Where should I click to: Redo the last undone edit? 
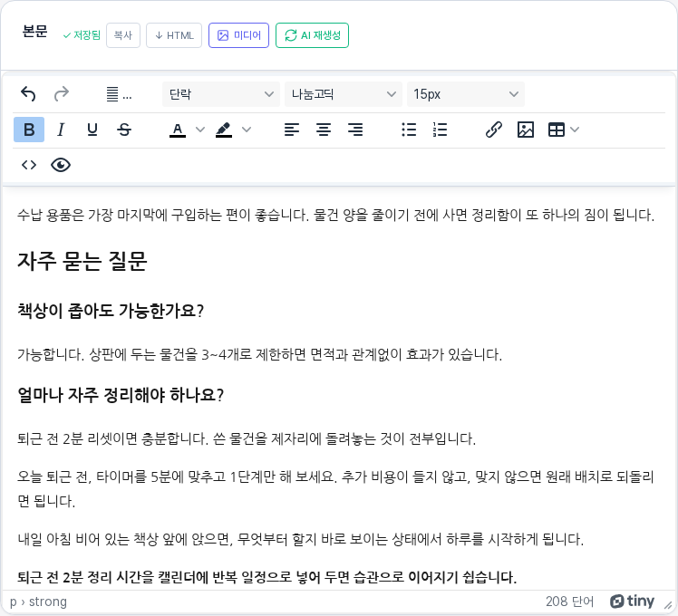pos(61,94)
